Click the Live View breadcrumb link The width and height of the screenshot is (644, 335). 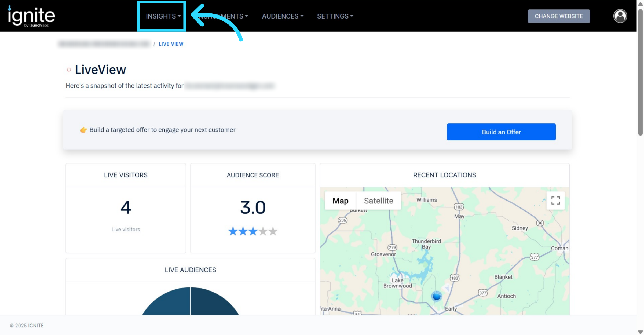point(171,44)
